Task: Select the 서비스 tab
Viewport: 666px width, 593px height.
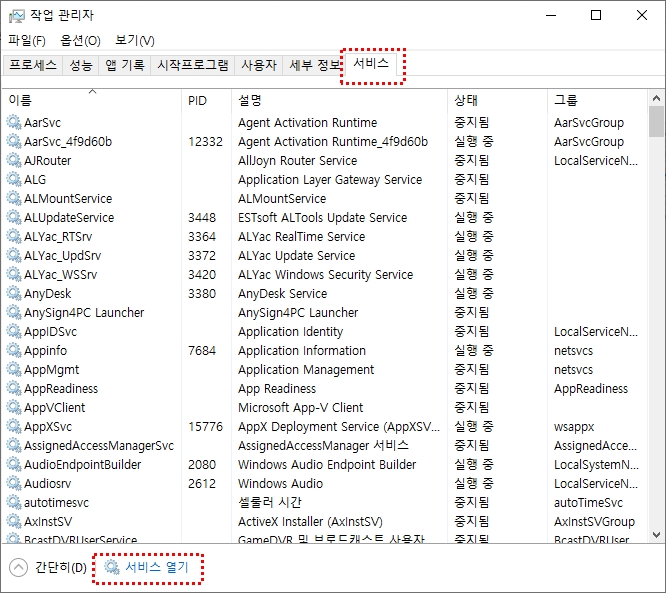Action: pos(371,64)
